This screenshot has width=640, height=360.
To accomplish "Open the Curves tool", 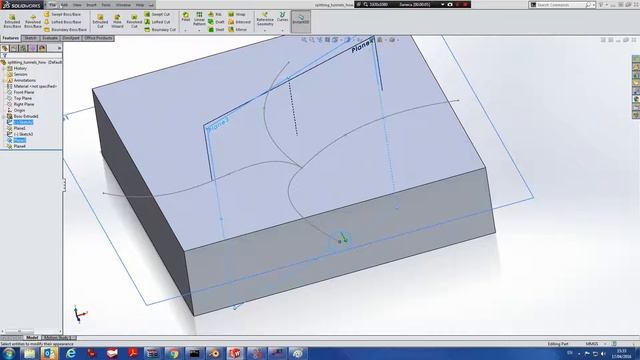I will (x=282, y=17).
